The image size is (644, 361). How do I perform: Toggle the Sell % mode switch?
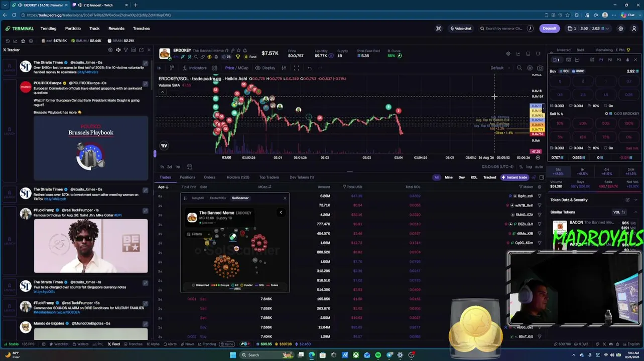point(562,114)
